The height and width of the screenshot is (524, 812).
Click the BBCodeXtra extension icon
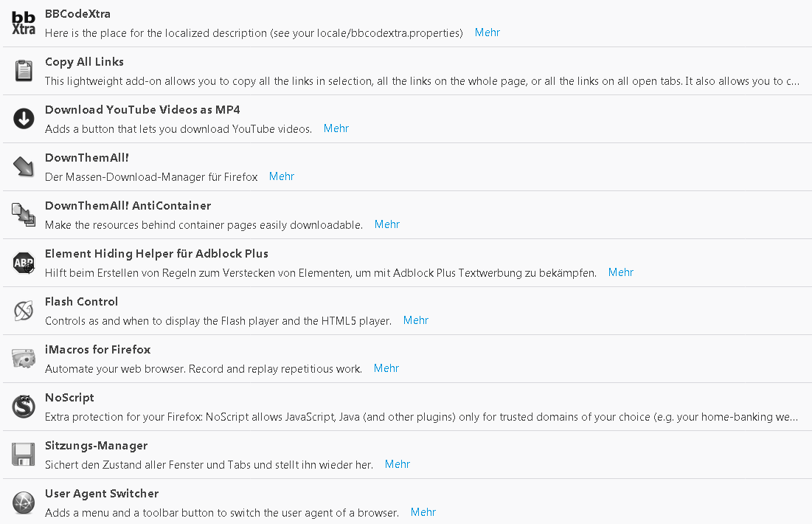click(24, 23)
